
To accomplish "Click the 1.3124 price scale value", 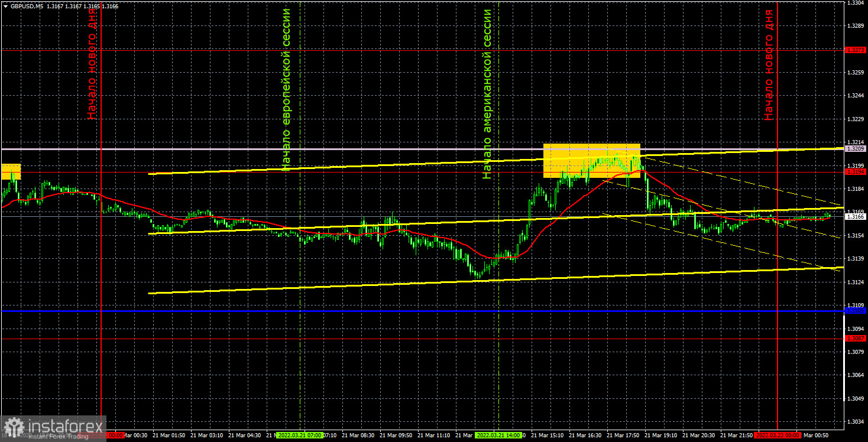I will pos(855,282).
